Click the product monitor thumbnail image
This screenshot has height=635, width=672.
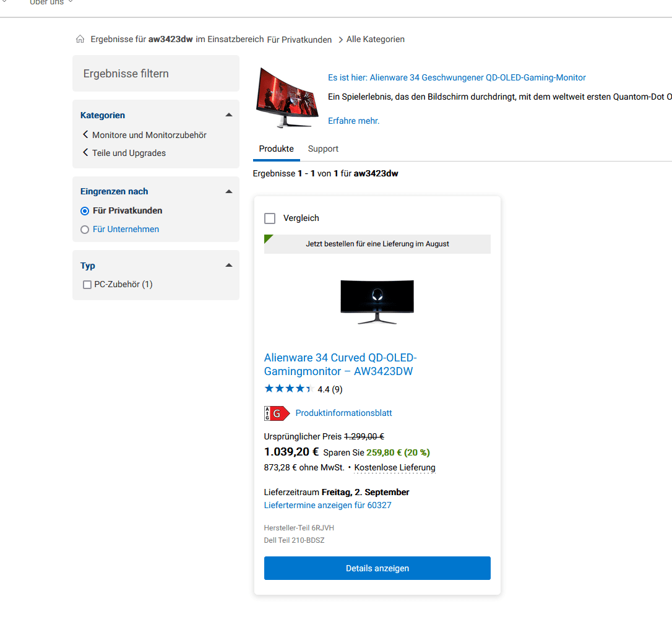[377, 302]
